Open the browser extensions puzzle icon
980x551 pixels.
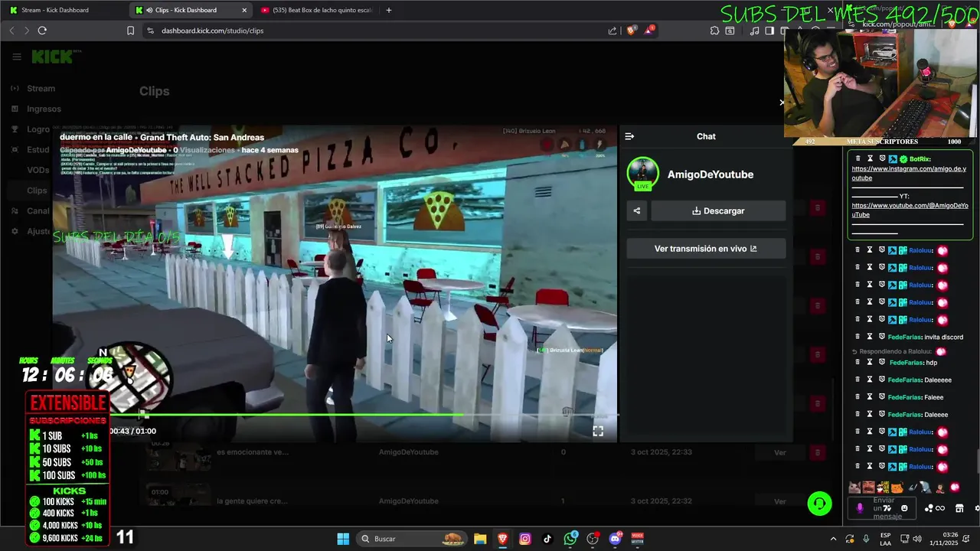point(714,31)
